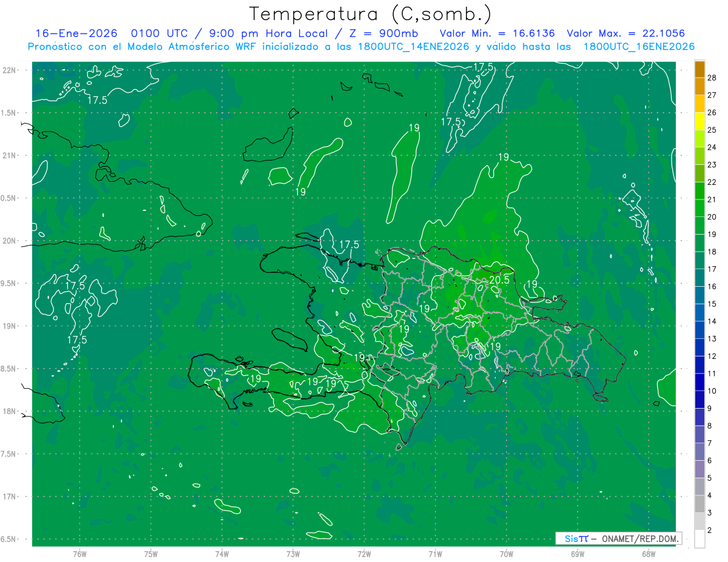728x562 pixels.
Task: Select the pressure level "Z = 900mb"
Action: pos(383,33)
